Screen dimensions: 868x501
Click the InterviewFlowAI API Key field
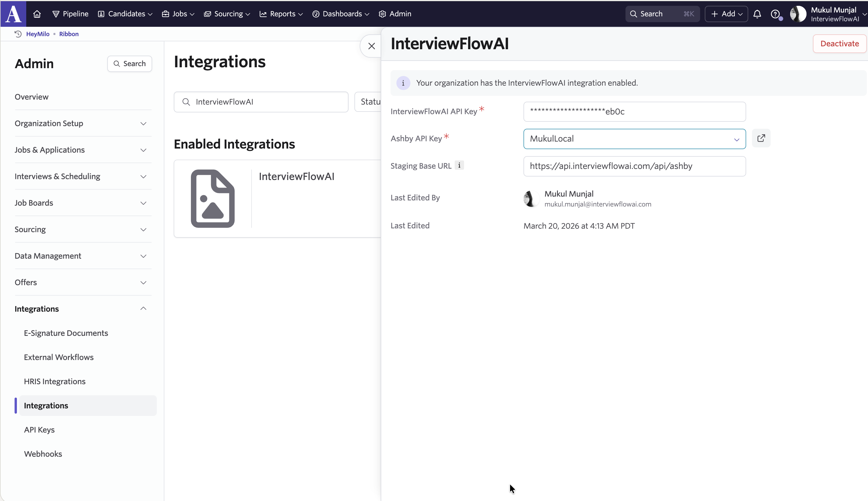coord(634,112)
